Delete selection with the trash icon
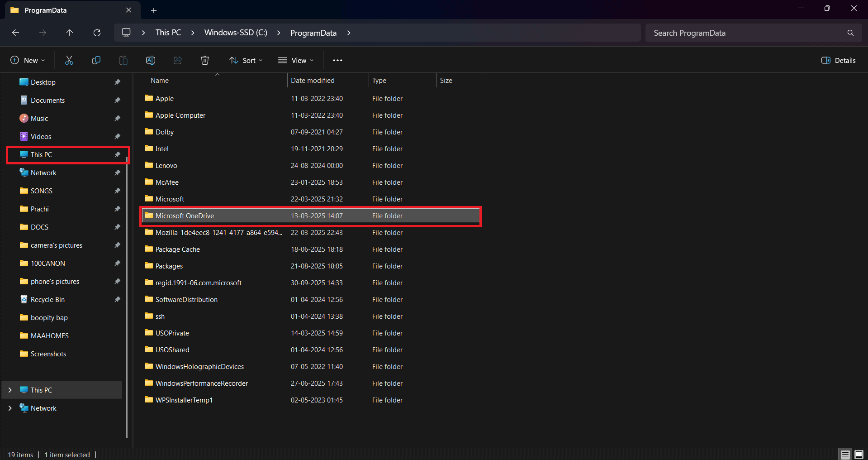The width and height of the screenshot is (868, 460). point(205,60)
